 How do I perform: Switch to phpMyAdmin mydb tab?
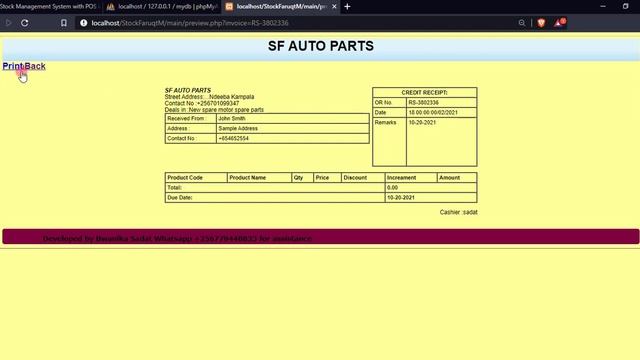pos(162,7)
